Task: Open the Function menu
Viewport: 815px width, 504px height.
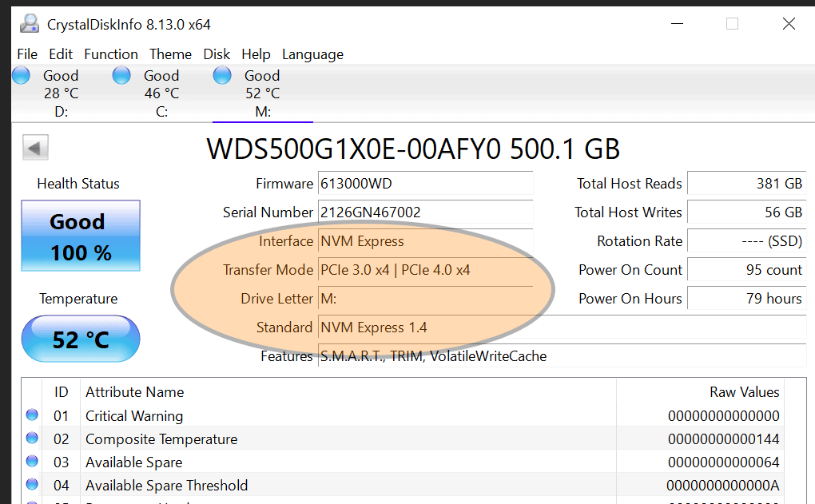Action: (x=111, y=54)
